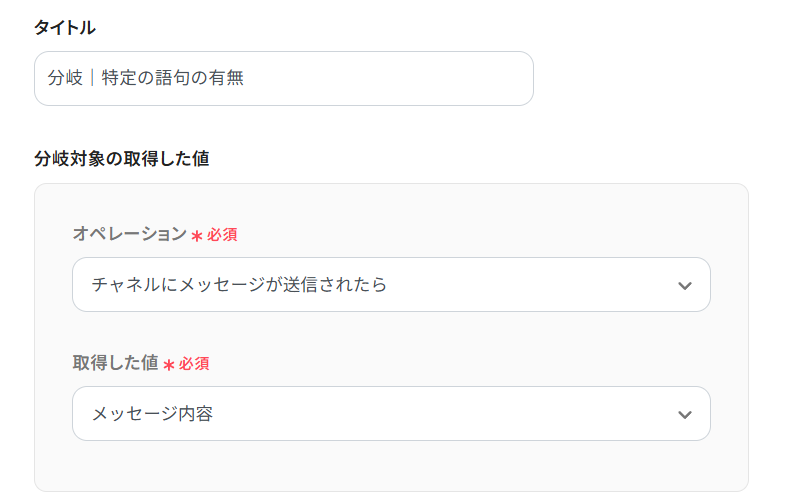Click the 分岐対象の取得した値 section heading
786x504 pixels.
coord(121,158)
